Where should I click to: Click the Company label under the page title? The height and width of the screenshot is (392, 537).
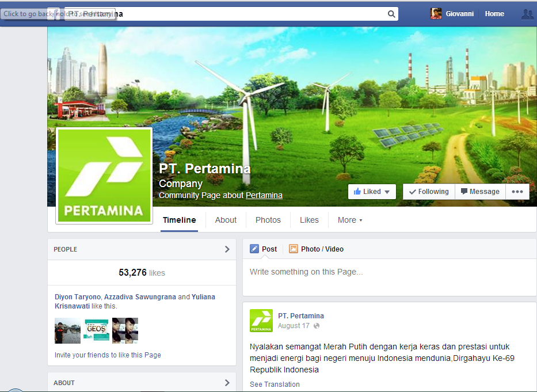(181, 184)
